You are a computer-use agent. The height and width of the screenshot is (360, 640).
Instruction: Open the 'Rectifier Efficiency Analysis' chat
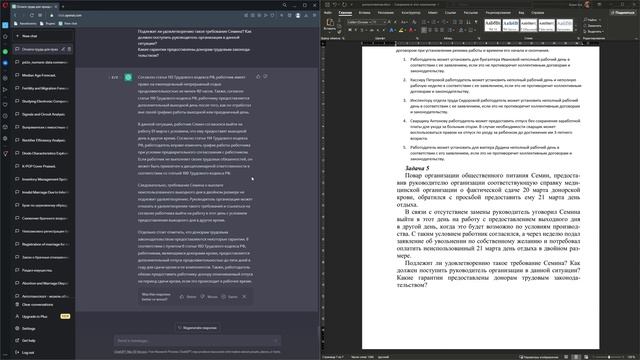coord(43,140)
